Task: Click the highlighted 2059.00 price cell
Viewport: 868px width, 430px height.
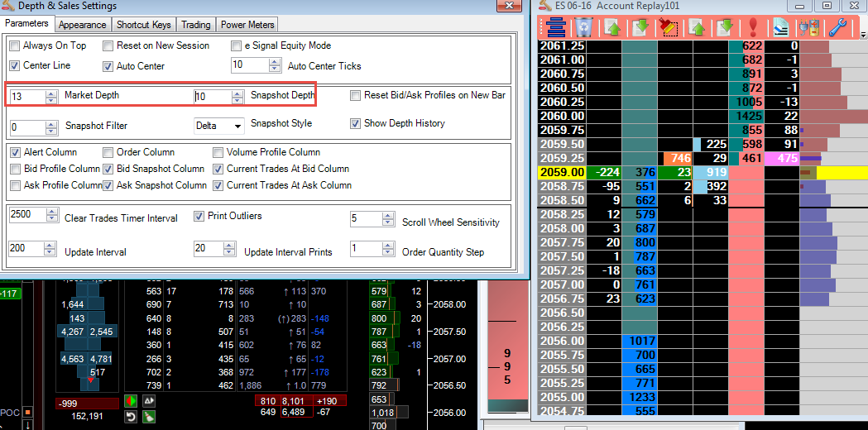Action: (x=561, y=173)
